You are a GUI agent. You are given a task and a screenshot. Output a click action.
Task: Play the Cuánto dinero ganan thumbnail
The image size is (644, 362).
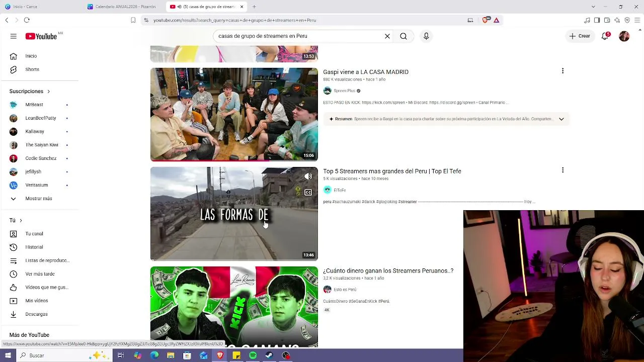click(234, 307)
